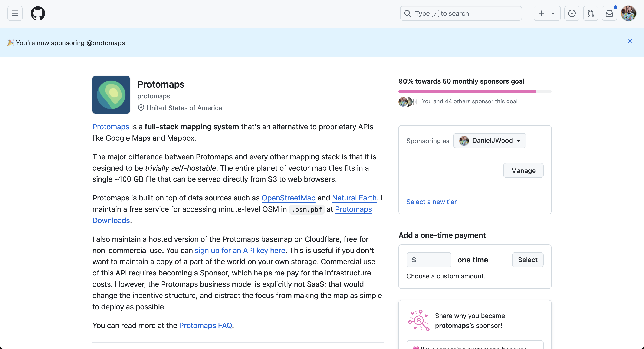
Task: Open the Protomaps link in description
Action: [x=111, y=127]
